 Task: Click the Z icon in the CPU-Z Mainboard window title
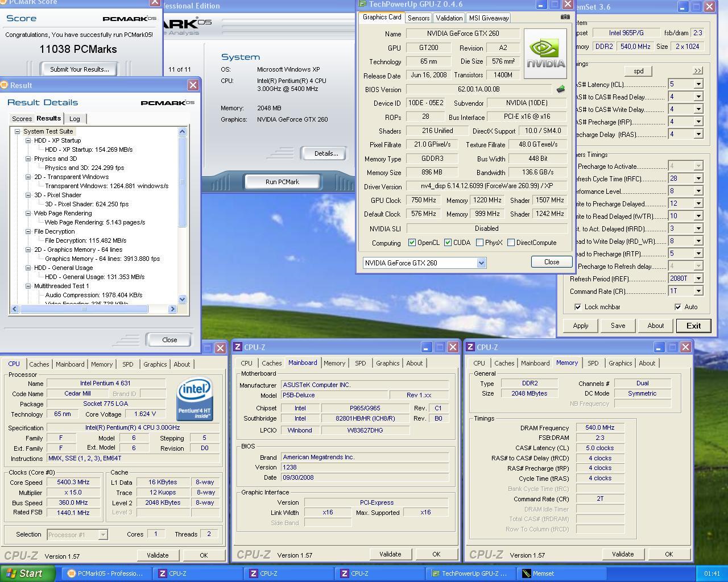(238, 347)
